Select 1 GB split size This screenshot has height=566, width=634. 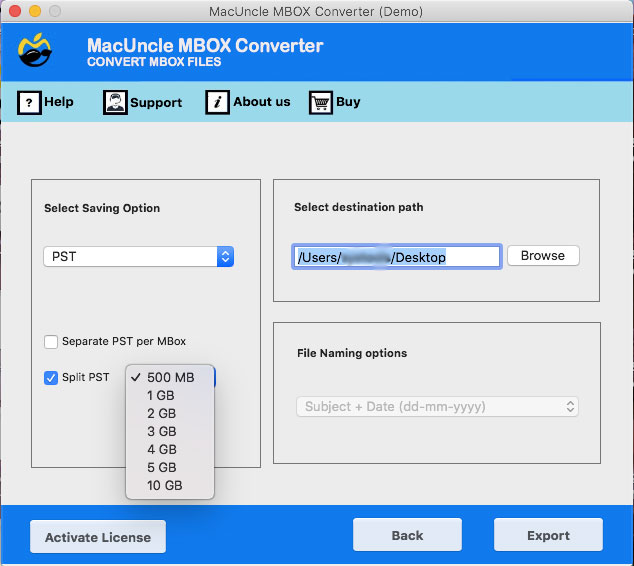click(170, 395)
